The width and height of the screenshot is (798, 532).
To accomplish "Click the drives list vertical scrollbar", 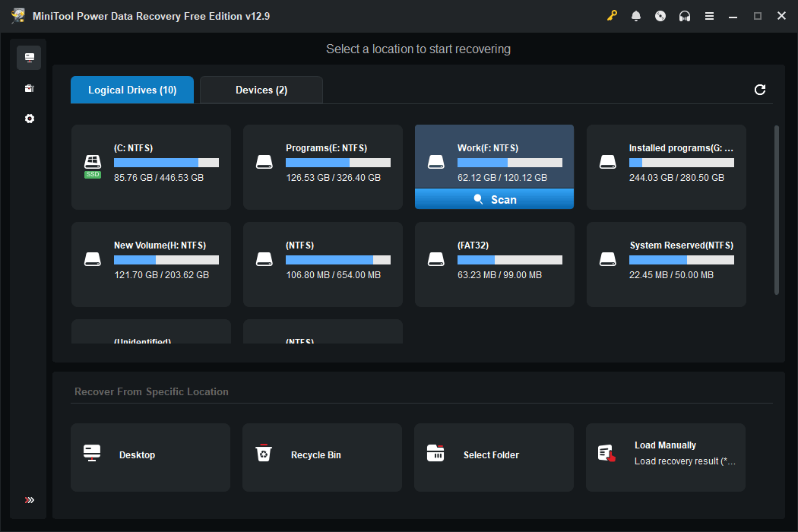I will (777, 210).
